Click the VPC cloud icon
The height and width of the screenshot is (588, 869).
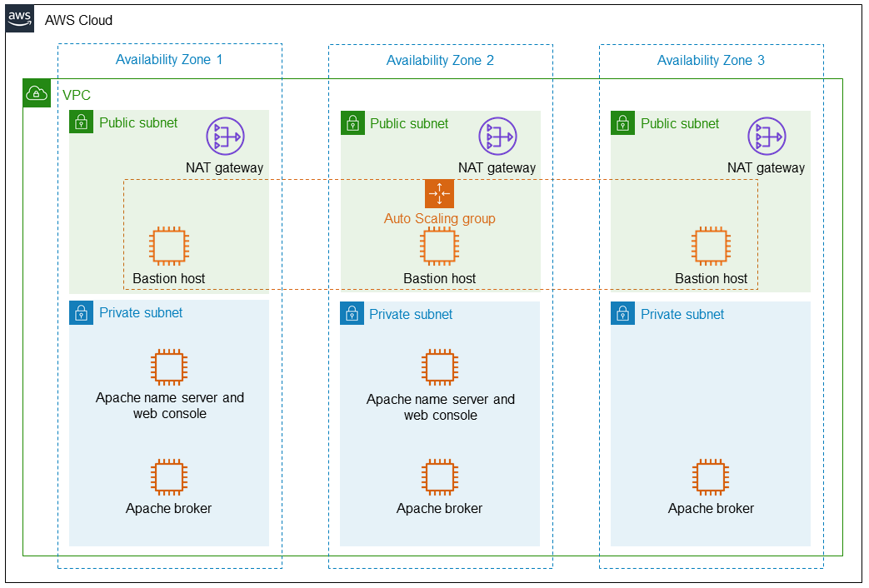(37, 93)
